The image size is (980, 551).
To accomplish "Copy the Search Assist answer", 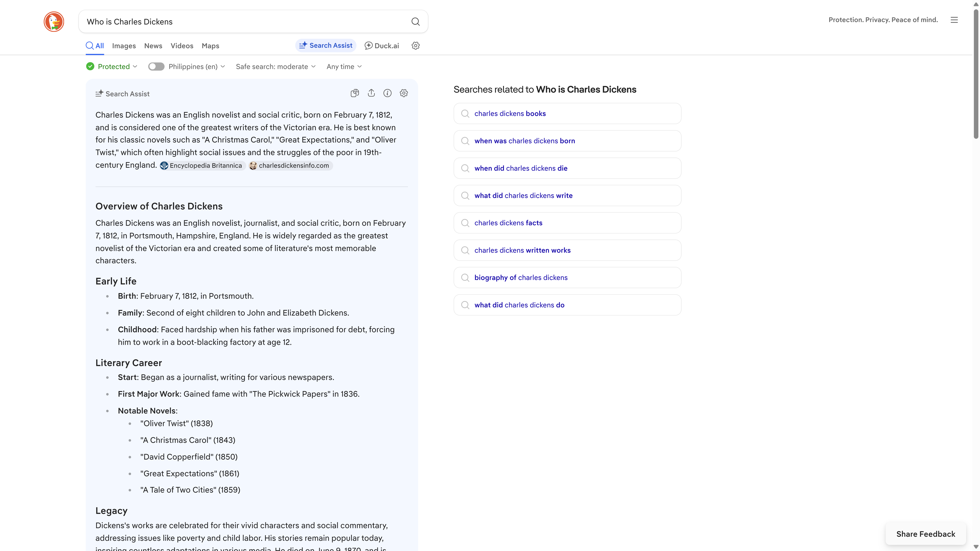I will pos(355,93).
